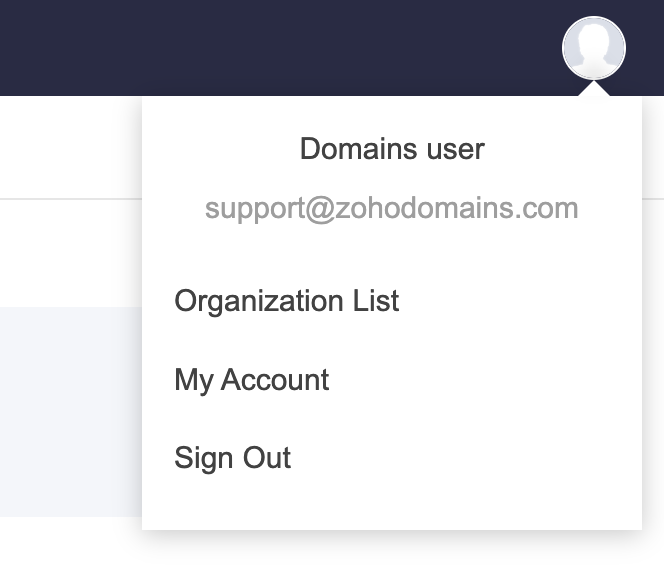Click the light gray panel left of menu
The width and height of the screenshot is (664, 574).
click(70, 410)
